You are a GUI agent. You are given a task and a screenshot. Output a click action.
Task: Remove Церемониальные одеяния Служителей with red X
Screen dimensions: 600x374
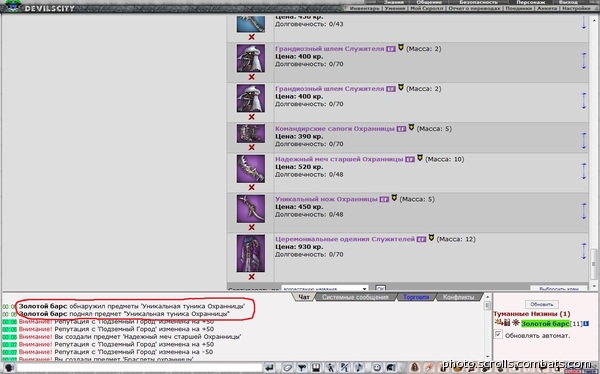pyautogui.click(x=251, y=277)
